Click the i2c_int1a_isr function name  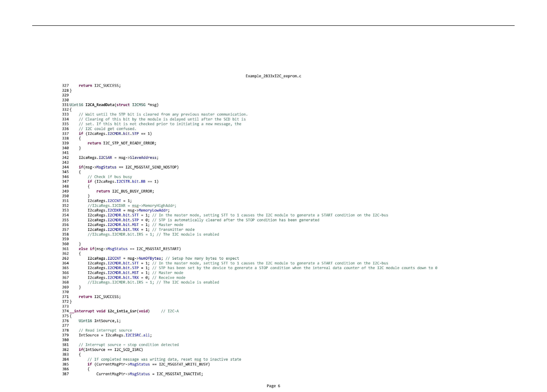(x=122, y=311)
